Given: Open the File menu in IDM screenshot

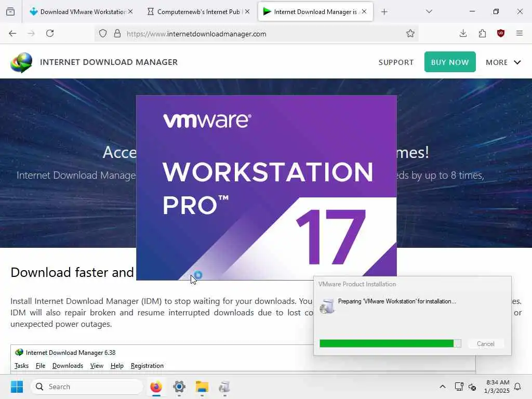Looking at the screenshot, I should click(x=41, y=366).
